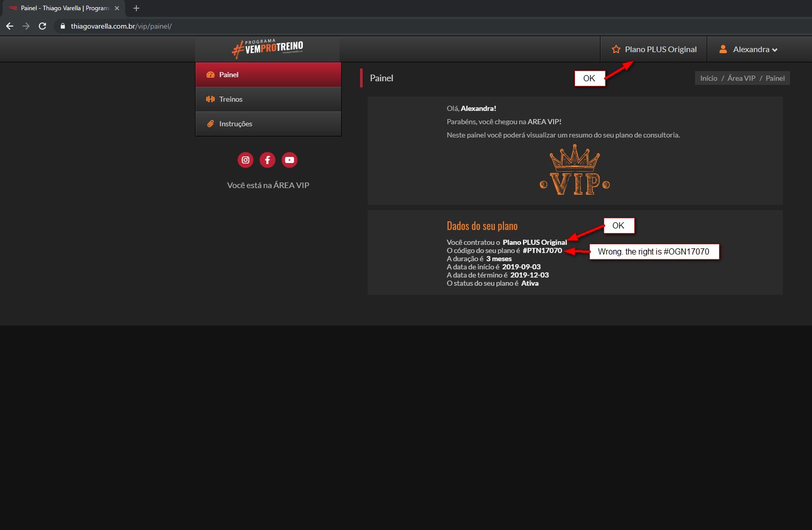Screen dimensions: 812x530
Task: Click the bold Plano PLUS Original in plan details
Action: 535,242
